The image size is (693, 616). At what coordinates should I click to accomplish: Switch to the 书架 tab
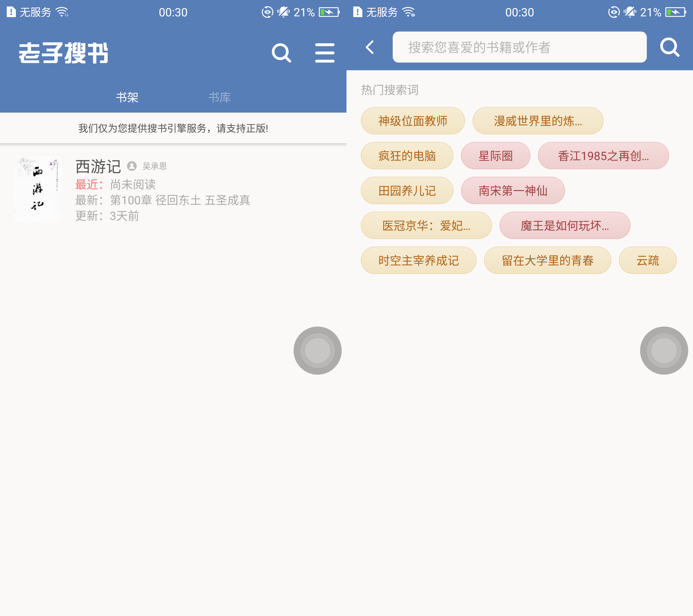click(x=127, y=97)
